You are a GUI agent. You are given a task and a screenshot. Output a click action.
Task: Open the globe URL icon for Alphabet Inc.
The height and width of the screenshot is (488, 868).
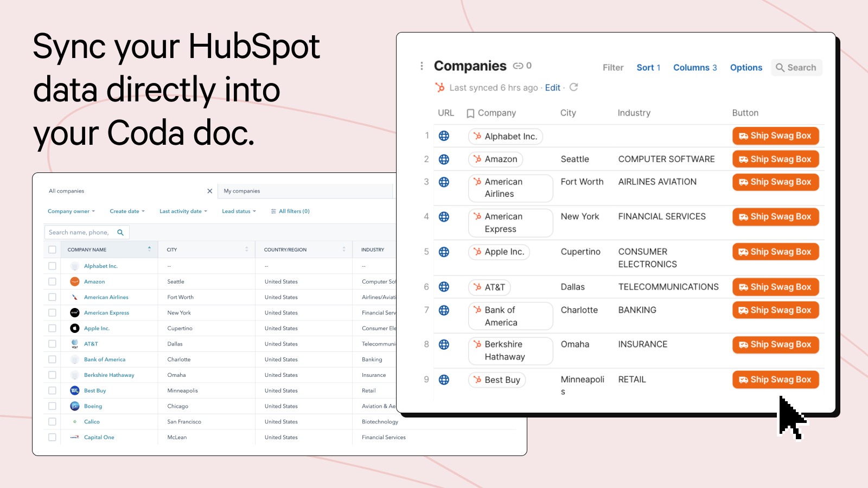point(444,136)
